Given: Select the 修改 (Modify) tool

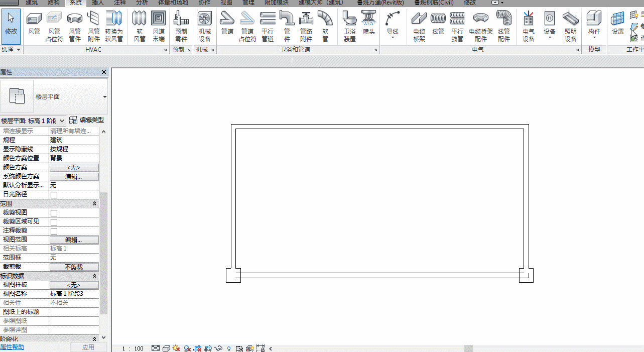Looking at the screenshot, I should [11, 26].
